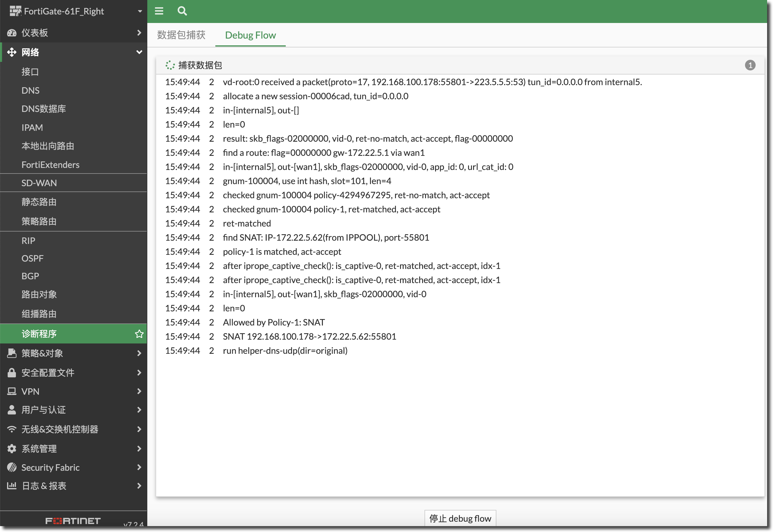Click the wireless controller WiFi icon

pos(12,429)
